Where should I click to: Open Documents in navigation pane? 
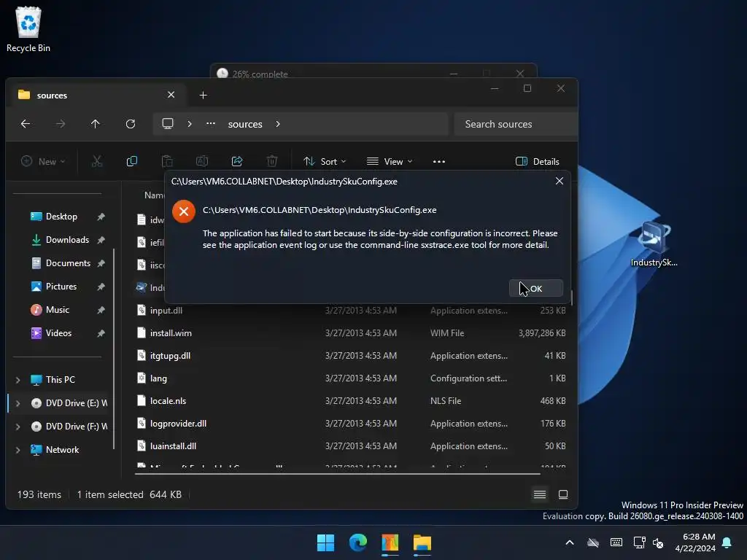pos(68,262)
